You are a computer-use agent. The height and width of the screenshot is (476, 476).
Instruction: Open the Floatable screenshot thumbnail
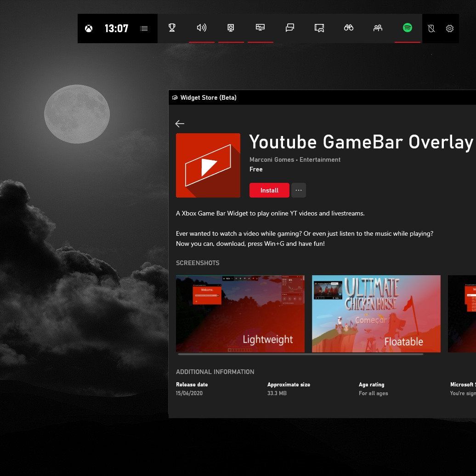[376, 314]
